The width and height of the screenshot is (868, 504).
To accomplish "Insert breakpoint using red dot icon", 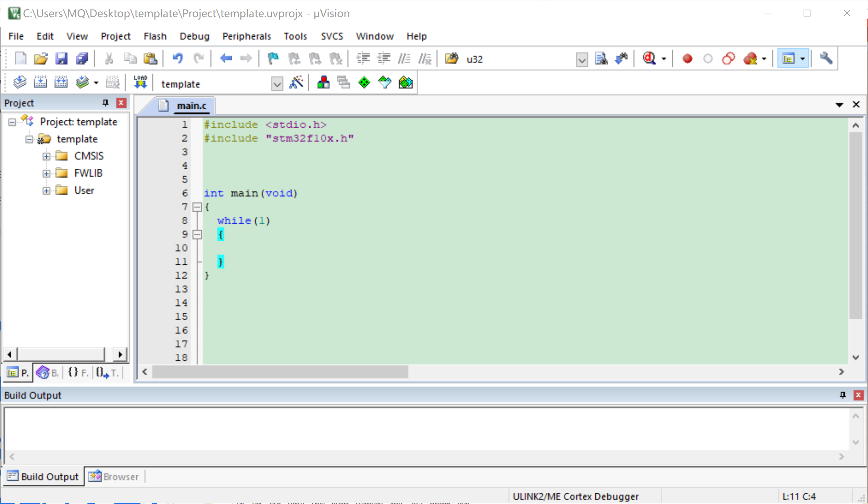I will pyautogui.click(x=687, y=59).
